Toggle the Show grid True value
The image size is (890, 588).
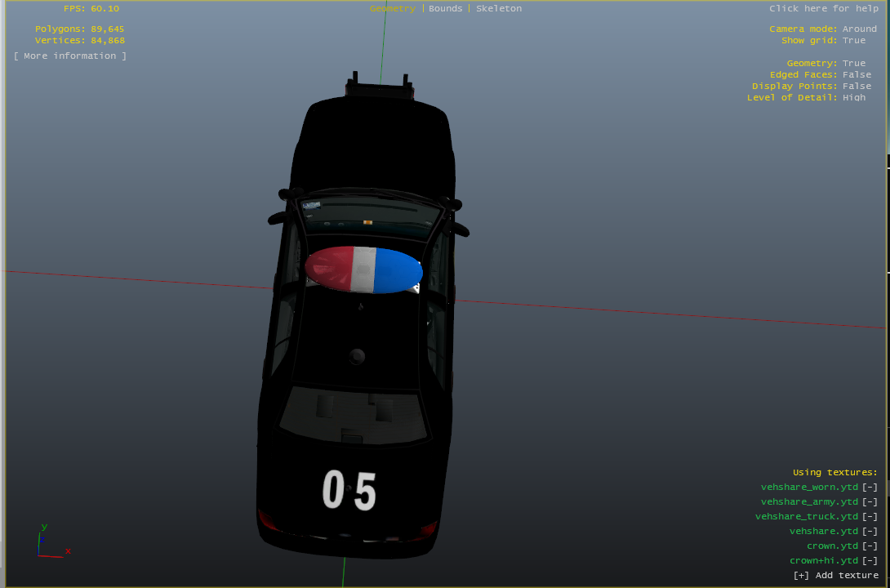(854, 41)
